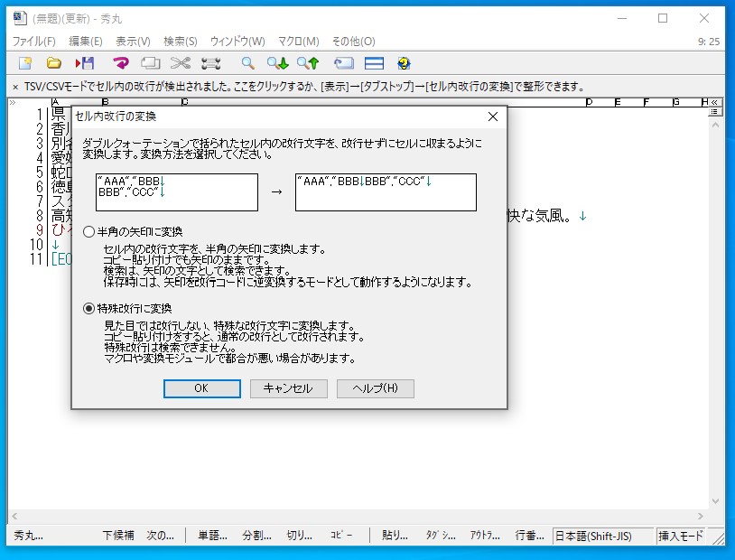Create a new document with the new file icon

(24, 63)
